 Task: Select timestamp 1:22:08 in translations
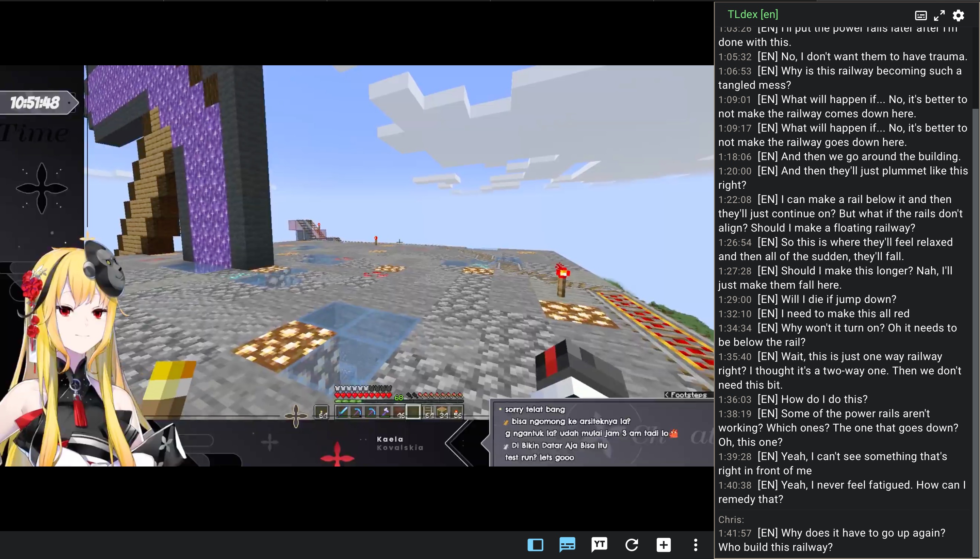pyautogui.click(x=735, y=200)
